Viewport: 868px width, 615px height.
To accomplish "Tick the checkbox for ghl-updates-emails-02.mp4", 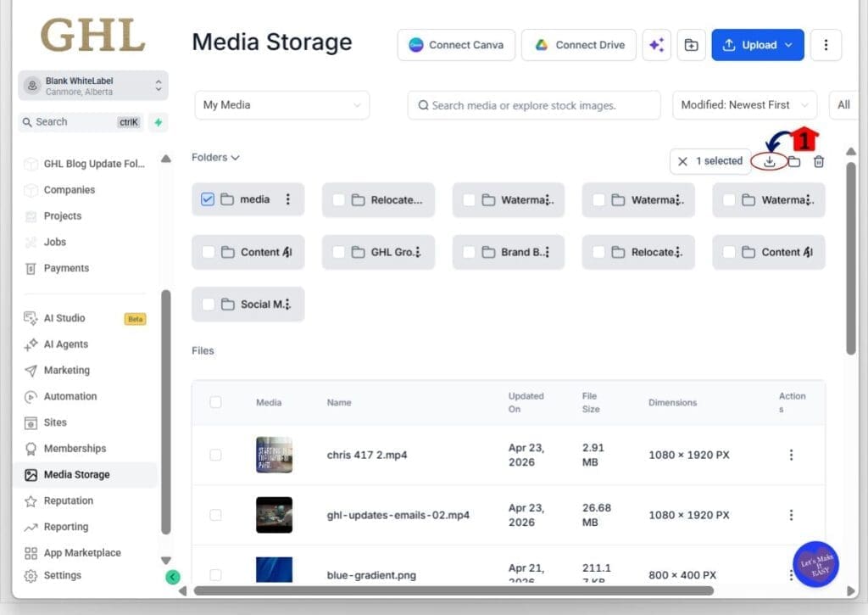I will point(216,515).
